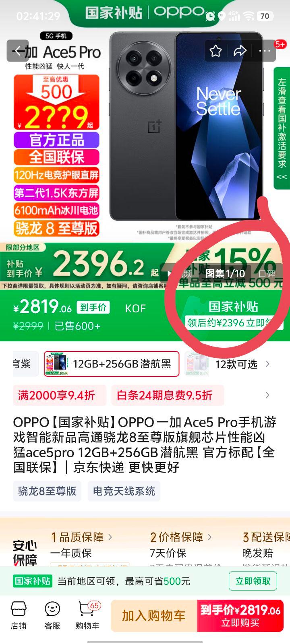Contact 客服 customer service icon
The width and height of the screenshot is (290, 644).
pyautogui.click(x=52, y=615)
